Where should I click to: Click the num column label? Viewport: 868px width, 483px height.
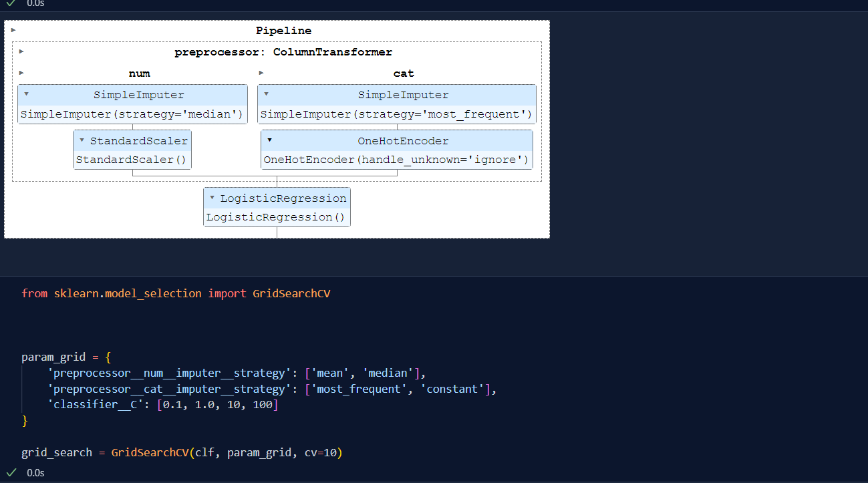tap(139, 73)
